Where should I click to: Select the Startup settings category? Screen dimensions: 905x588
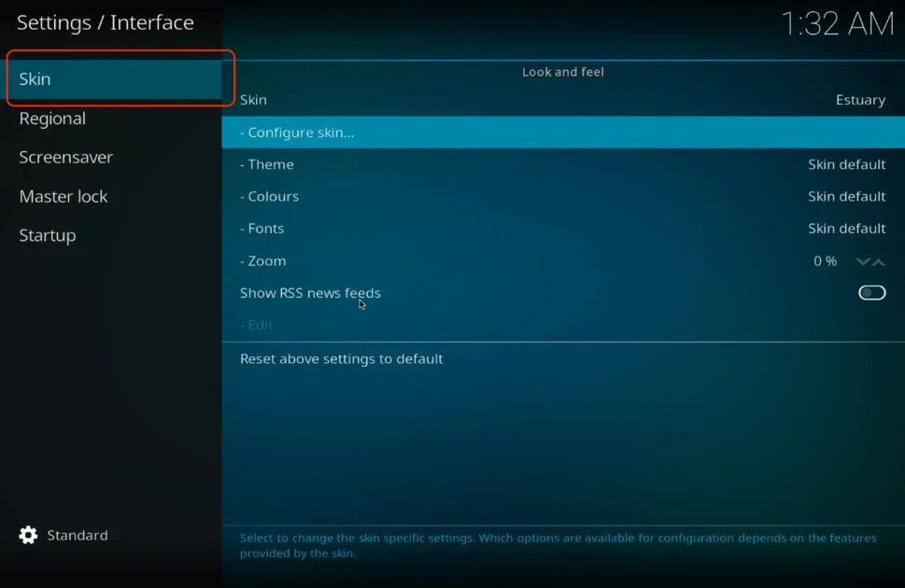(x=47, y=235)
